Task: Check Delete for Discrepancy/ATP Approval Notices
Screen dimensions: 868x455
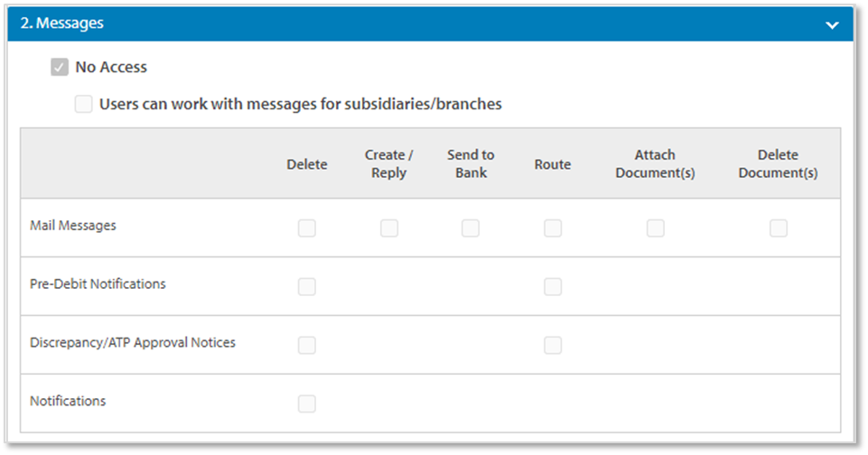Action: 307,345
